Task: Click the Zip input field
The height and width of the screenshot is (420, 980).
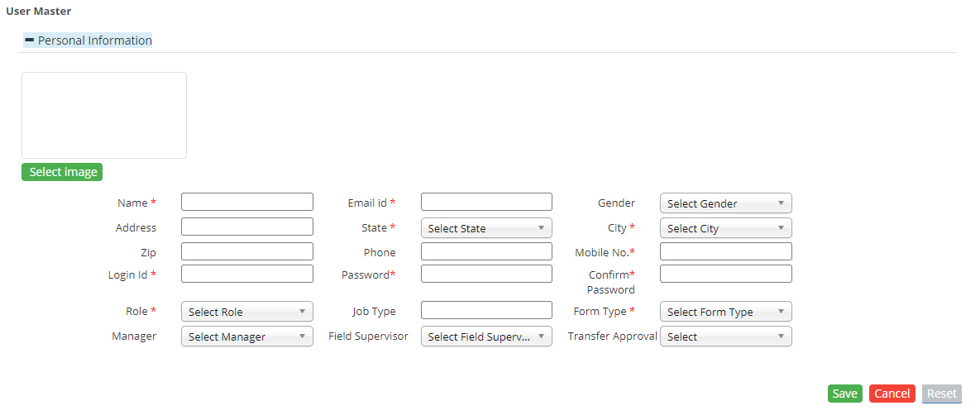Action: point(246,251)
